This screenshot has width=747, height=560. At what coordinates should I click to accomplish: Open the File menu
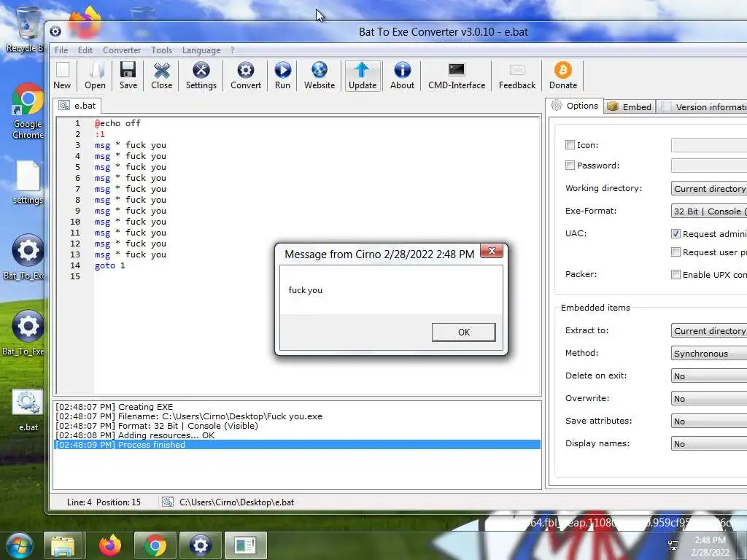[x=61, y=50]
